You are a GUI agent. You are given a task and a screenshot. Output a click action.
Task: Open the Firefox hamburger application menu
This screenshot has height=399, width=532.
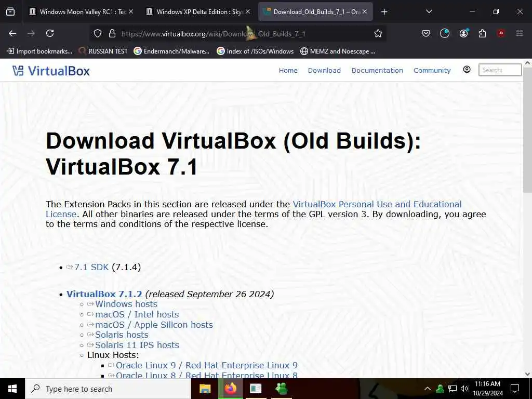coord(520,33)
